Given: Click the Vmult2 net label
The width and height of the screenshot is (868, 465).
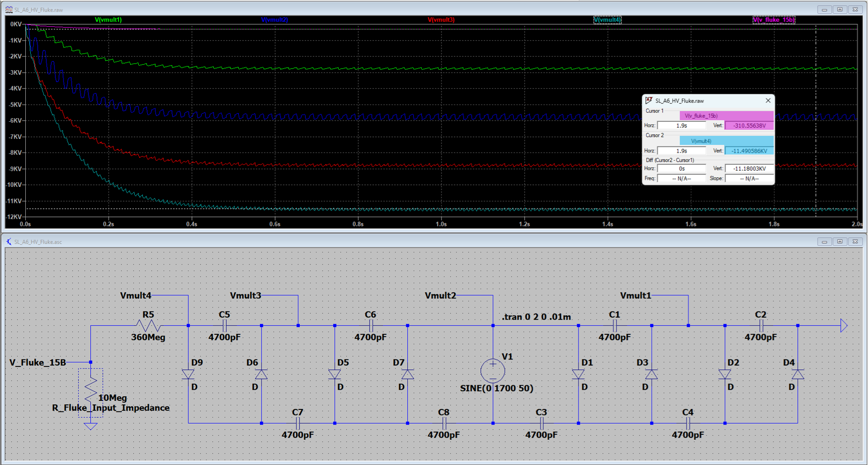Looking at the screenshot, I should tap(441, 295).
